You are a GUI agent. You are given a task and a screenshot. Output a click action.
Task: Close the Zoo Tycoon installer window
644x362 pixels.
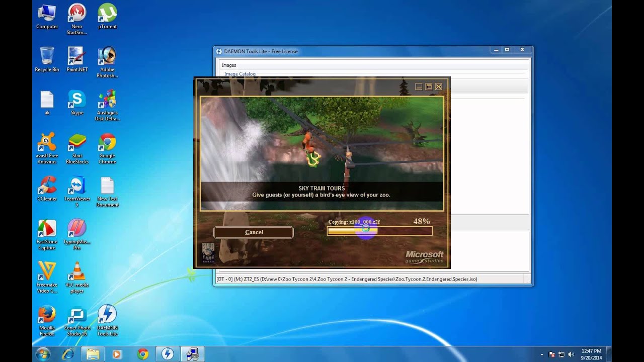(x=439, y=86)
